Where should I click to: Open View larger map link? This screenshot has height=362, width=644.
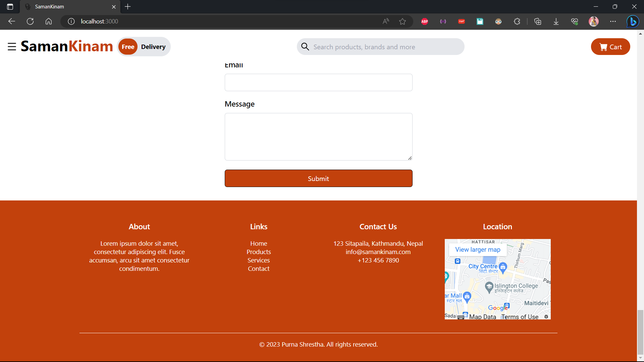pyautogui.click(x=478, y=250)
